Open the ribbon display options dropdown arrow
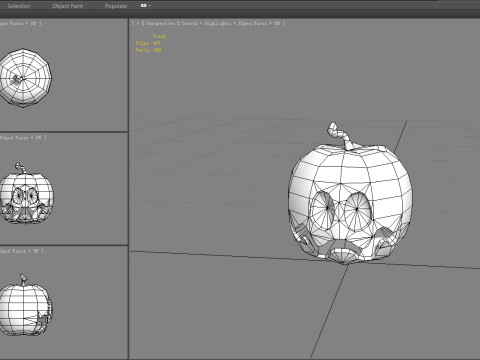480x360 pixels. coord(150,6)
